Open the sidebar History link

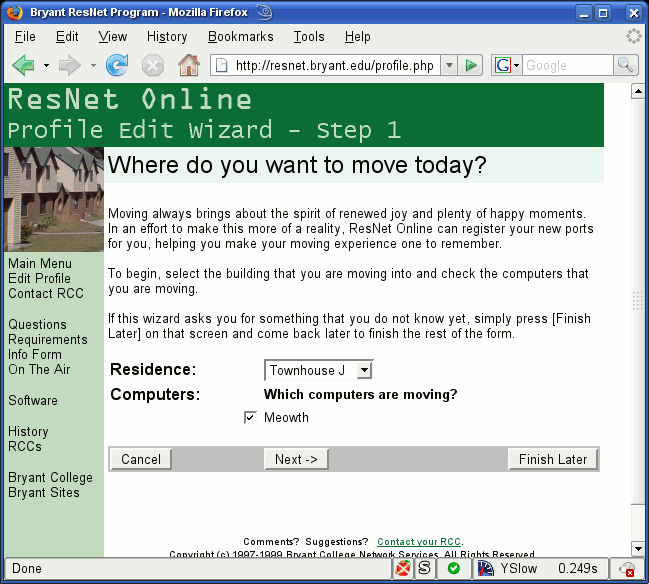click(x=28, y=431)
